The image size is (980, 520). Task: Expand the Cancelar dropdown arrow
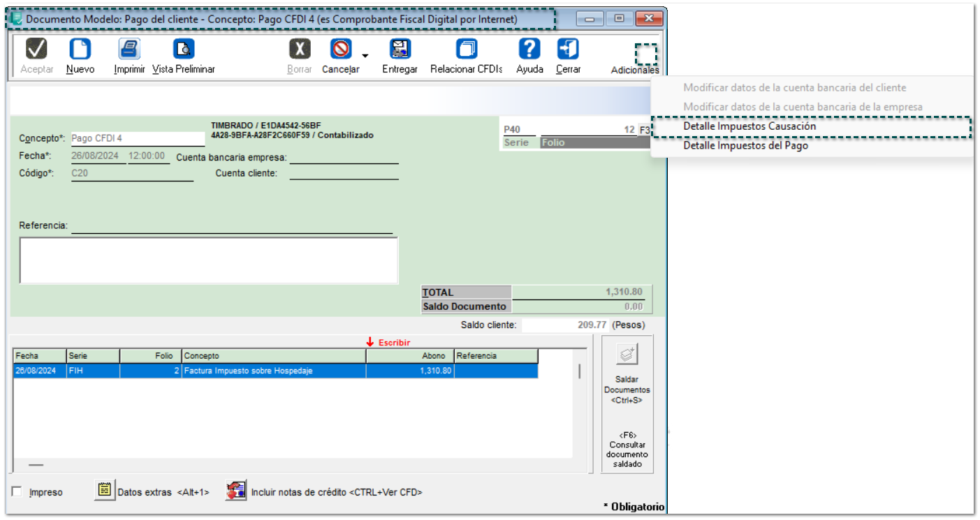click(x=365, y=55)
